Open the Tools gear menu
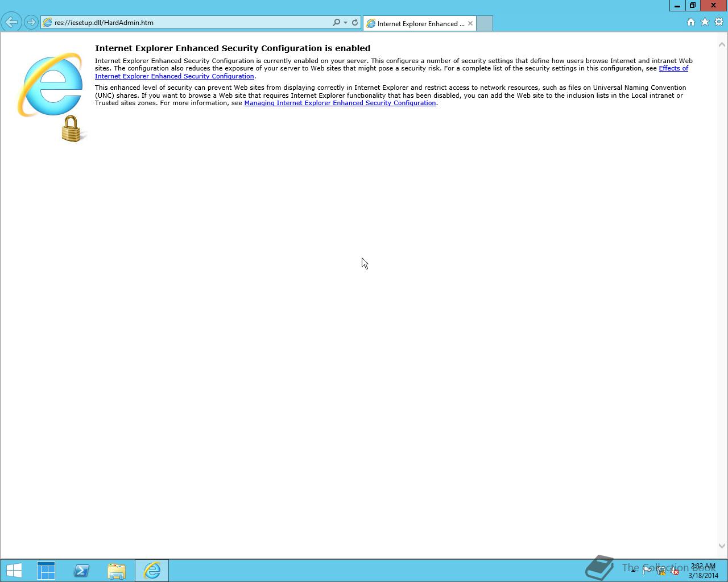This screenshot has height=582, width=728. 719,22
